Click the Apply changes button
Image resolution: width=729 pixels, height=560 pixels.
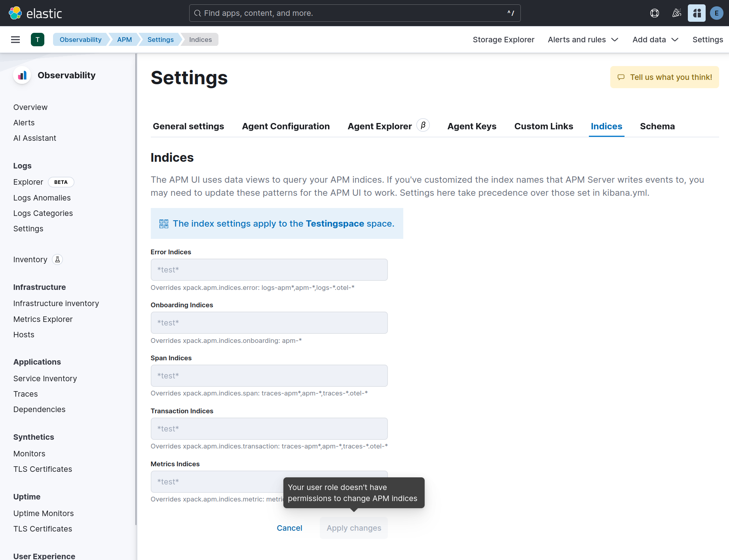pyautogui.click(x=354, y=528)
